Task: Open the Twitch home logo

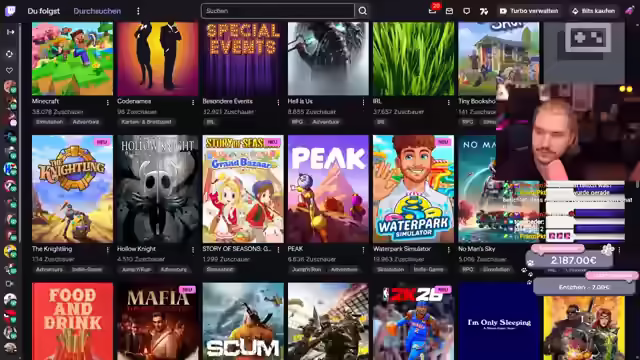Action: [x=10, y=11]
